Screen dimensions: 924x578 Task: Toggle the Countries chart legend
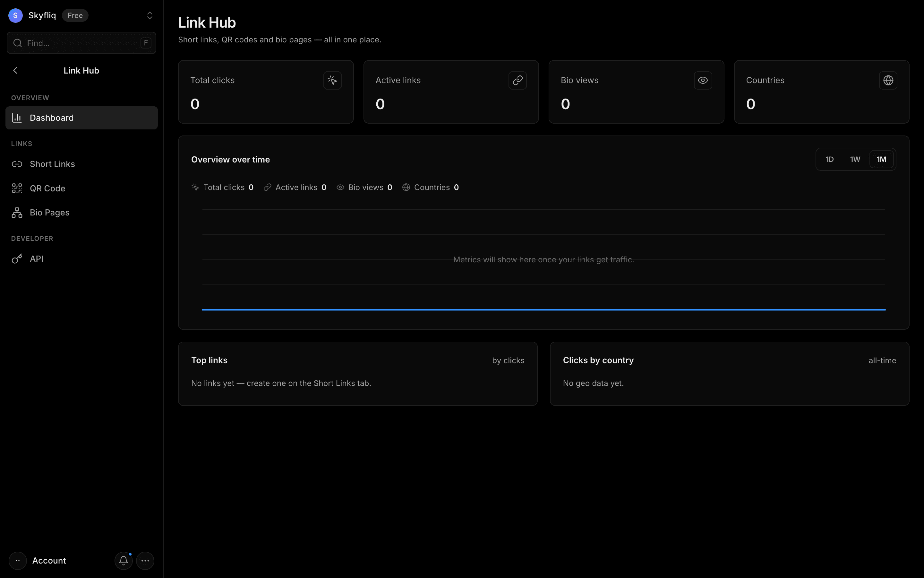[x=430, y=187]
